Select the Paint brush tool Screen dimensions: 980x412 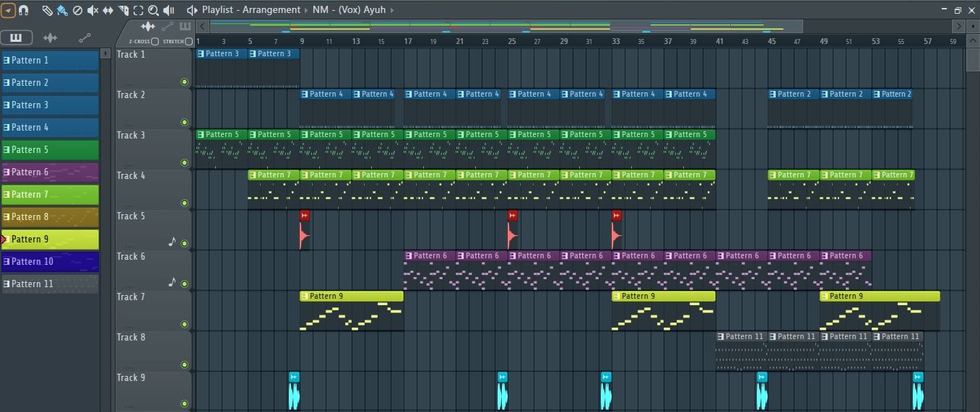[62, 10]
